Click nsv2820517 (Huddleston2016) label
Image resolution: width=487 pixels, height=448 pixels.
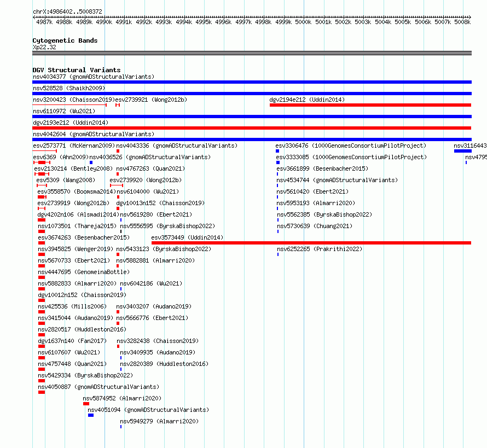[82, 329]
